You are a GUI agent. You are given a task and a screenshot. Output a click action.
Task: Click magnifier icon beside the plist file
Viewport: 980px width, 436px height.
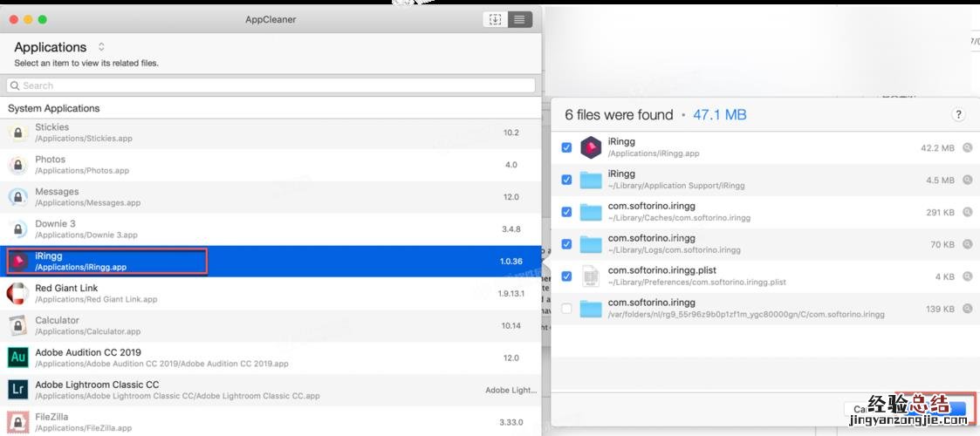coord(968,277)
